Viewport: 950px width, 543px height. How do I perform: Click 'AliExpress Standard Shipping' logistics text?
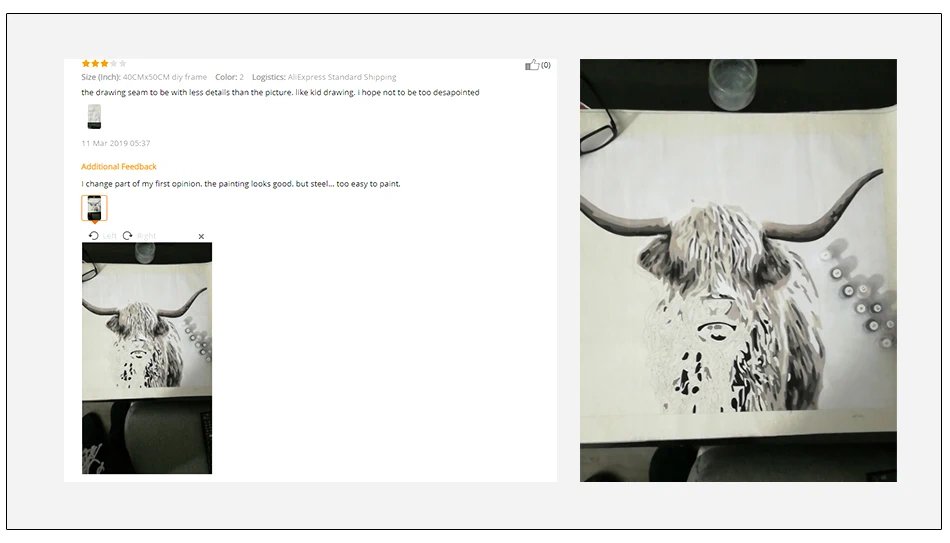coord(342,77)
